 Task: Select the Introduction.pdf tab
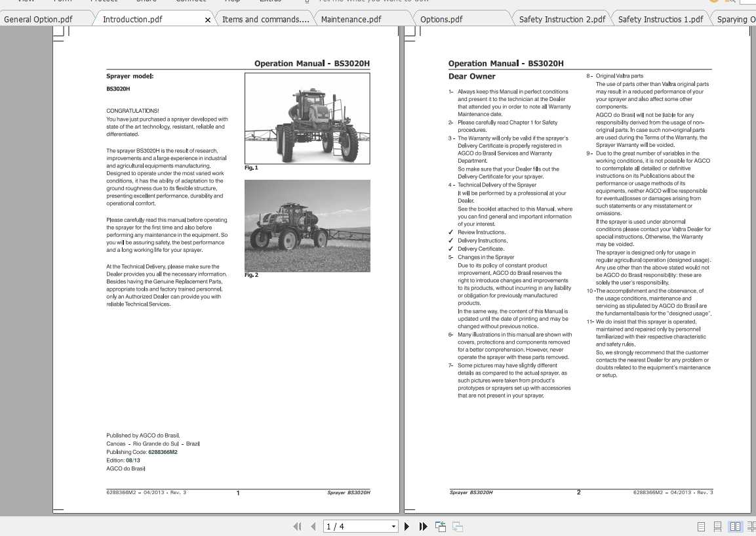coord(132,19)
